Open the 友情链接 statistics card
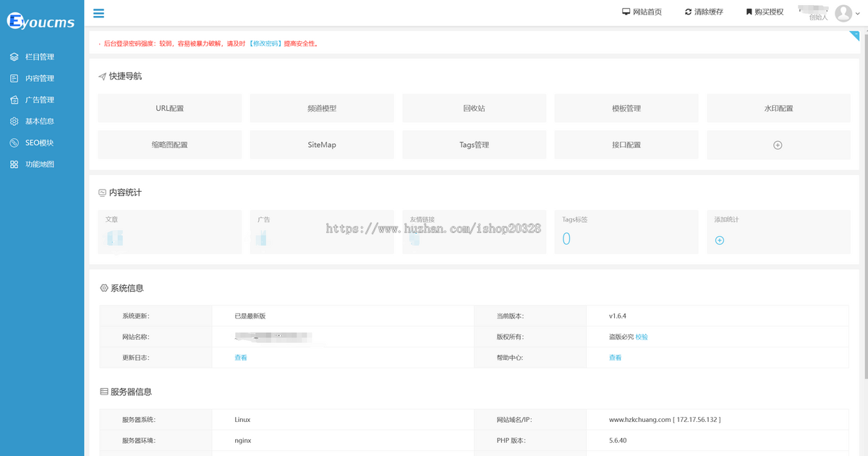 [x=475, y=232]
